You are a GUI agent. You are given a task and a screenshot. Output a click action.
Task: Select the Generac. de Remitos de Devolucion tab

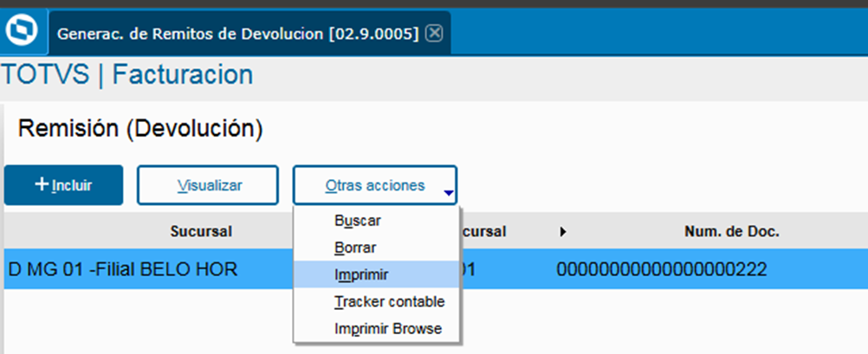pyautogui.click(x=249, y=33)
